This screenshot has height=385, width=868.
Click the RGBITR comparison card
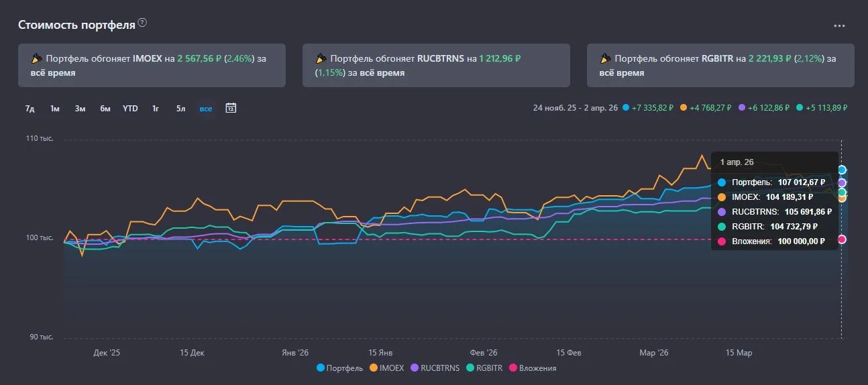(720, 66)
